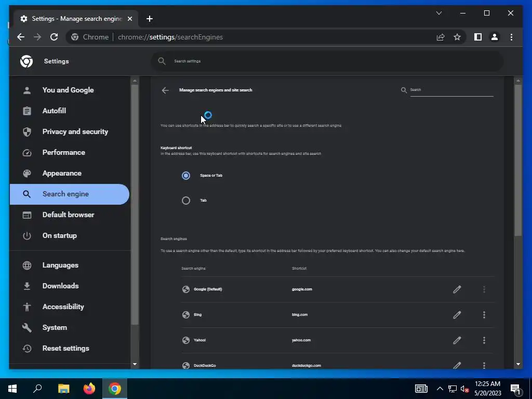This screenshot has width=532, height=399.
Task: Edit the Bing search engine
Action: click(457, 315)
